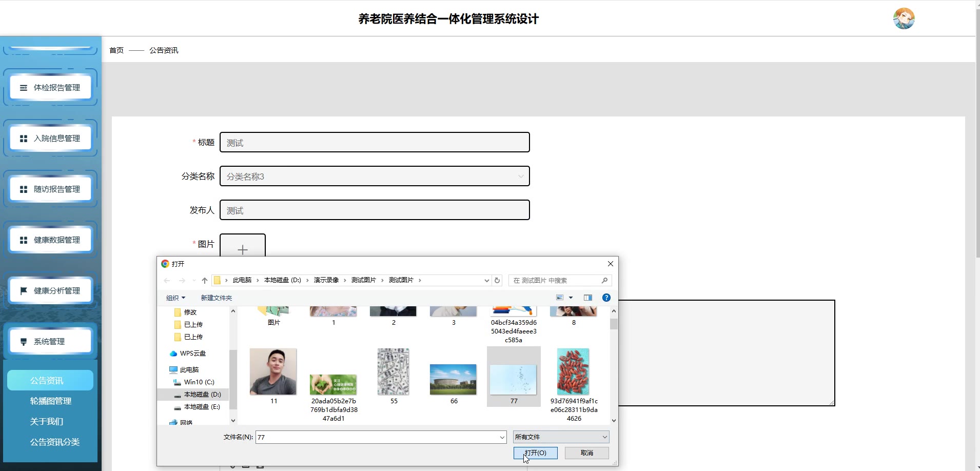Open the 所有文件 file type dropdown

click(x=561, y=437)
